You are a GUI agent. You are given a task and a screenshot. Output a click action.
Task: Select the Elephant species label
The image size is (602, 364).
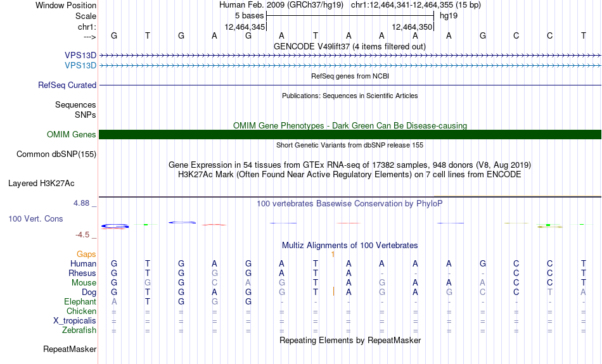pos(80,302)
